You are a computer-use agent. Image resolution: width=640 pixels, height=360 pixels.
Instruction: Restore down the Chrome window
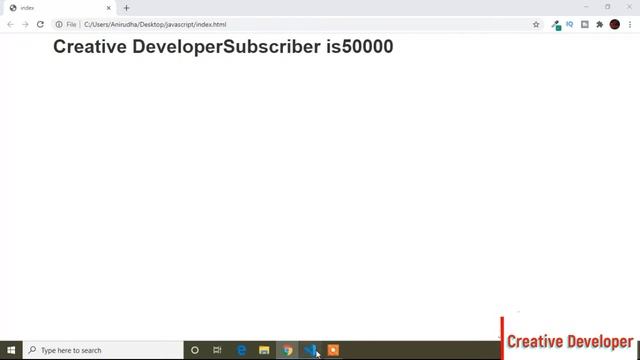[608, 7]
